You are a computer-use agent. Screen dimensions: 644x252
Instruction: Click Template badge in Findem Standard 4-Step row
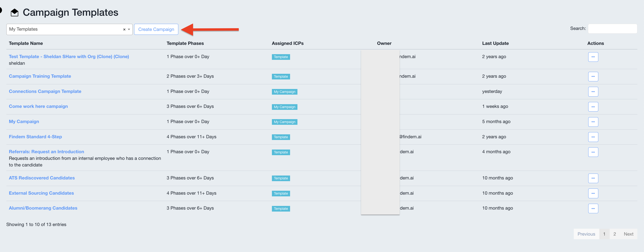281,137
